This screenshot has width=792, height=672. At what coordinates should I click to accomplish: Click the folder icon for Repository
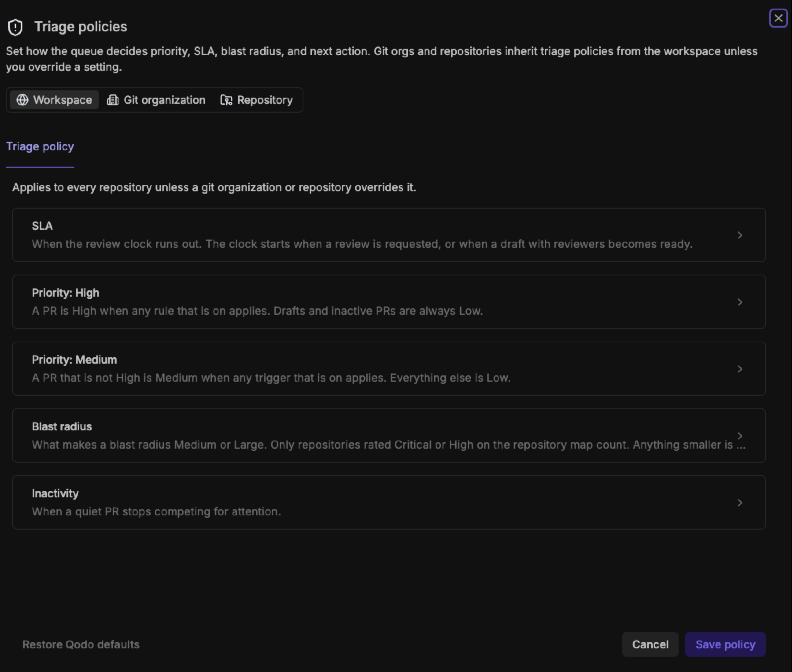coord(226,100)
